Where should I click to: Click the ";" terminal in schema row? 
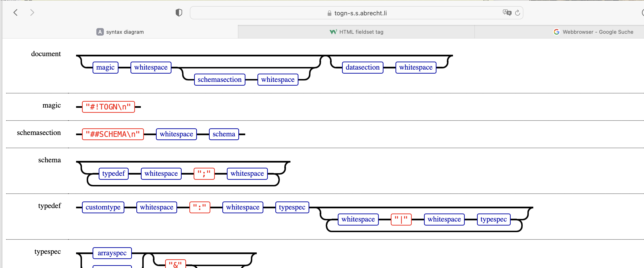[204, 174]
